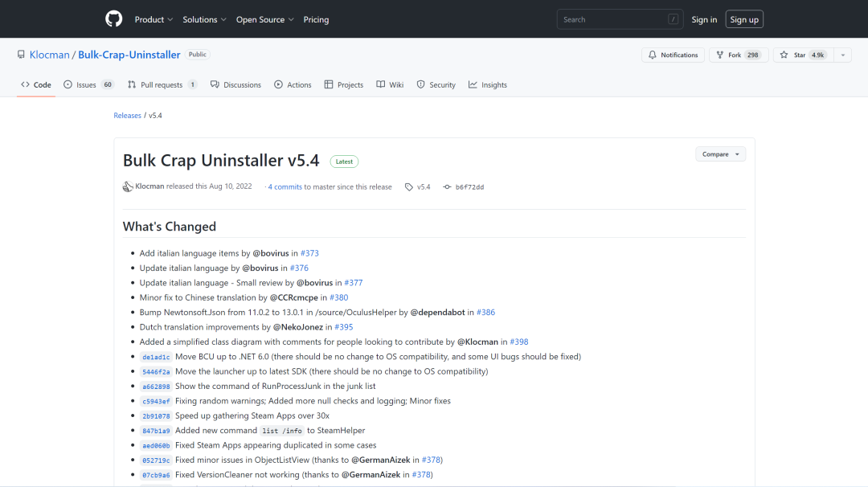Open commit 5446f2a
Viewport: 868px width, 487px height.
(x=156, y=372)
